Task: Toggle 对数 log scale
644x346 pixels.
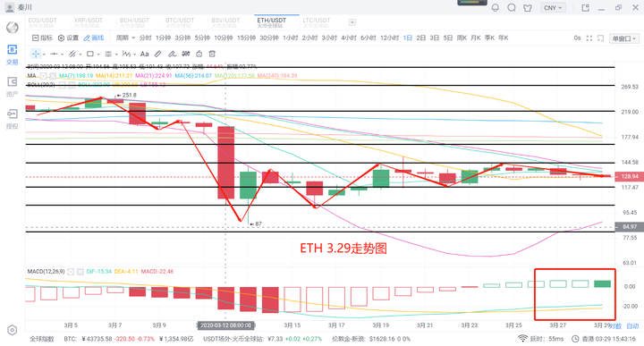Action: click(x=616, y=326)
